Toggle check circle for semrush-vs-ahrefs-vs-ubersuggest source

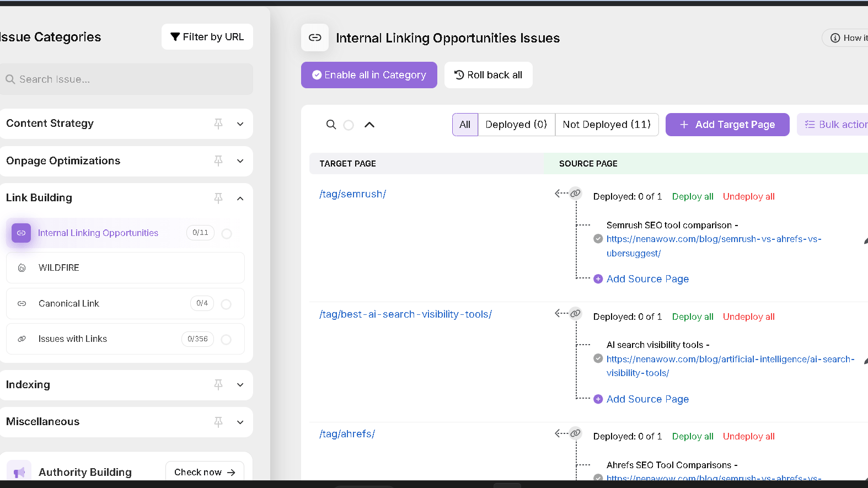(x=598, y=239)
